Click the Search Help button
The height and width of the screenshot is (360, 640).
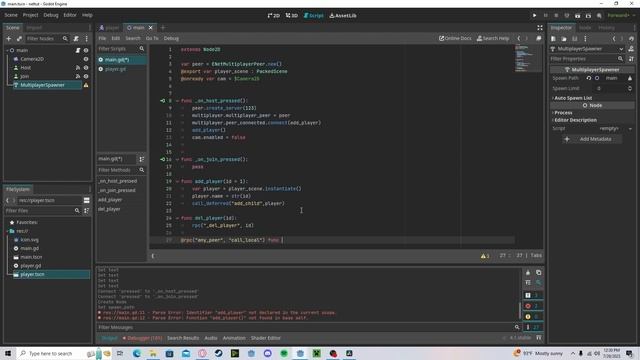[x=493, y=38]
